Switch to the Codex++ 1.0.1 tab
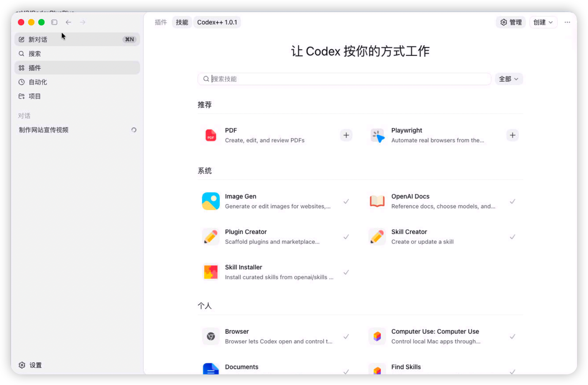Image resolution: width=588 pixels, height=385 pixels. tap(217, 22)
